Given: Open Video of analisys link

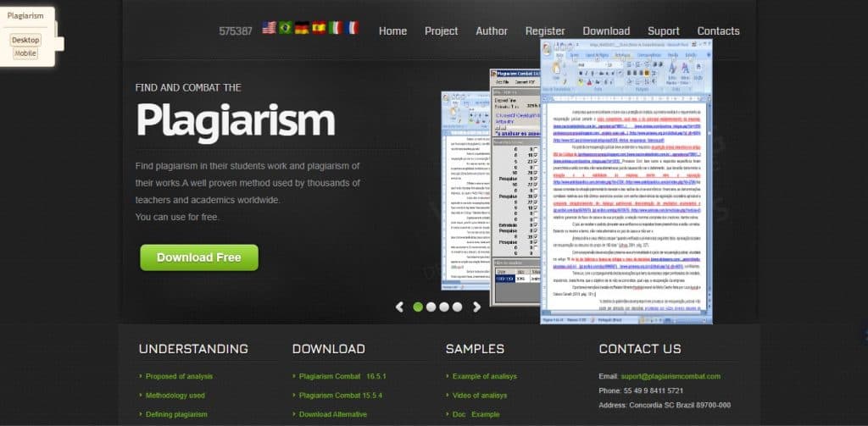Looking at the screenshot, I should 480,396.
